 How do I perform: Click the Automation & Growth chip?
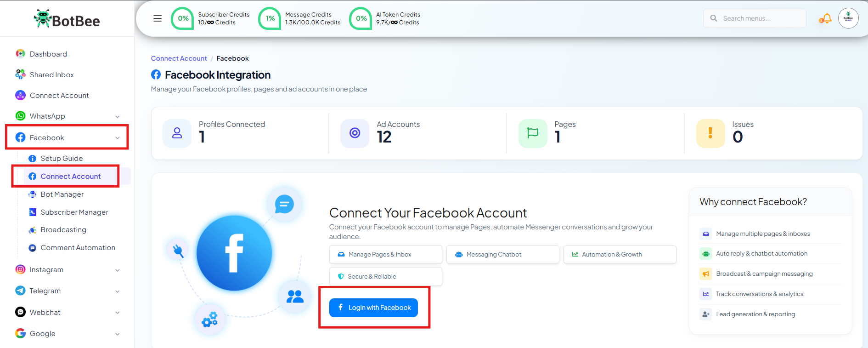620,255
